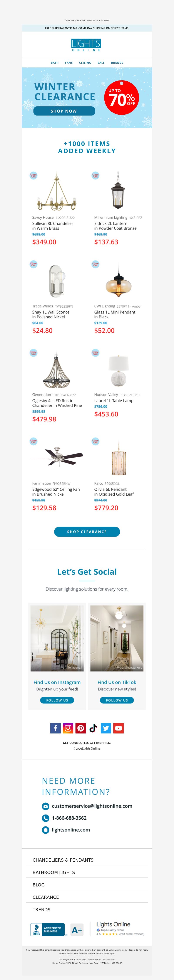Screen dimensions: 174x980
Task: Click the phone icon beside 1-866-688-3562
Action: [46, 818]
